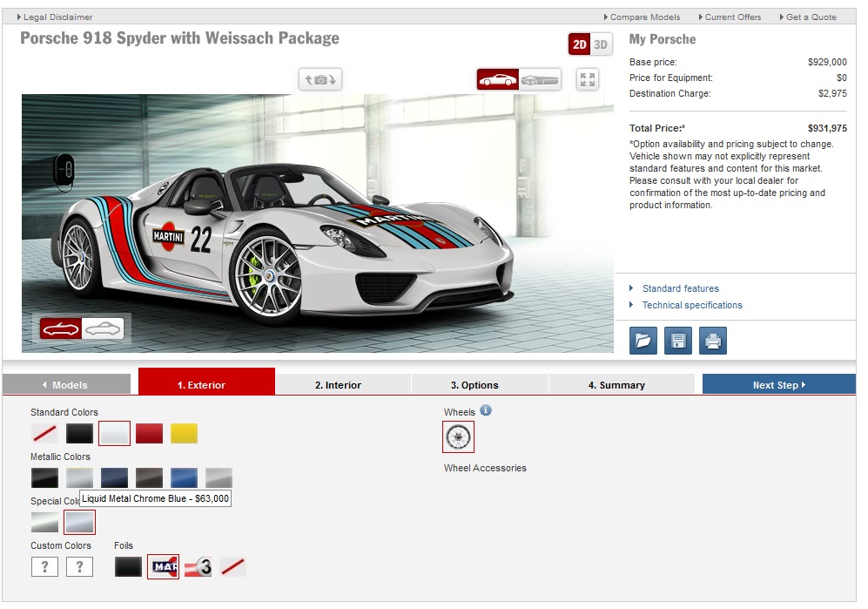Viewport: 868px width, 609px height.
Task: Click the rotate camera view icon
Action: [320, 79]
